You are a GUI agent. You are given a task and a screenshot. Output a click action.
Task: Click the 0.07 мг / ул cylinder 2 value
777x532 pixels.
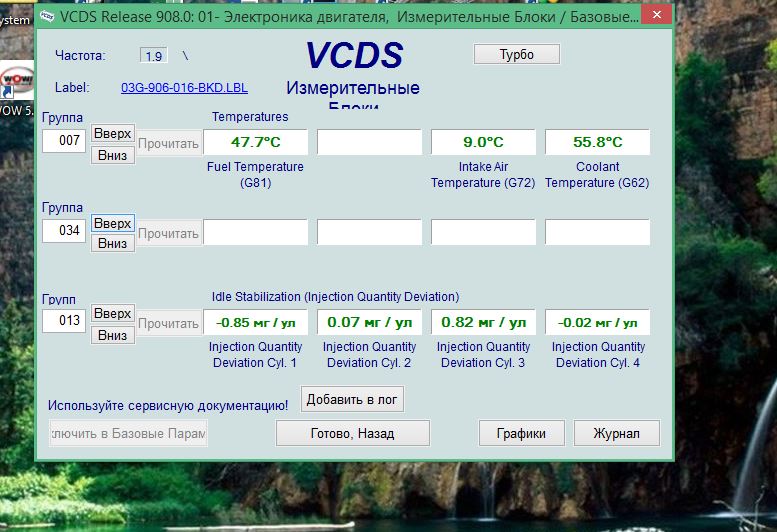(x=369, y=322)
